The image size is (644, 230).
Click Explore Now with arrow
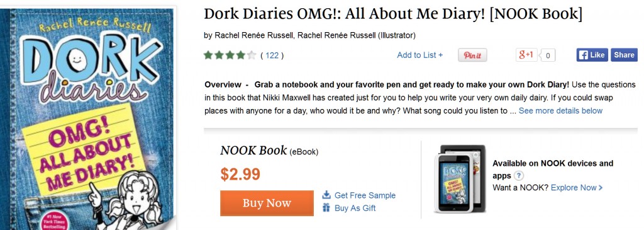coord(577,188)
